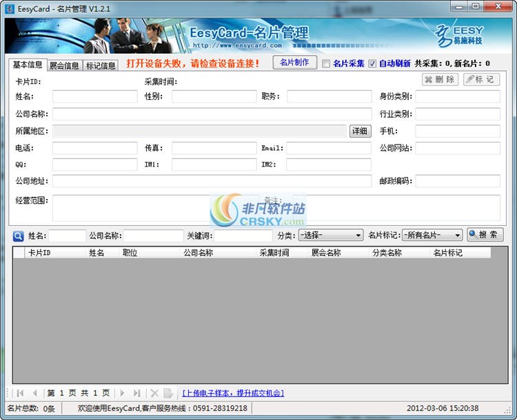This screenshot has width=517, height=420.
Task: Click the 公司地址 input field
Action: coord(212,181)
